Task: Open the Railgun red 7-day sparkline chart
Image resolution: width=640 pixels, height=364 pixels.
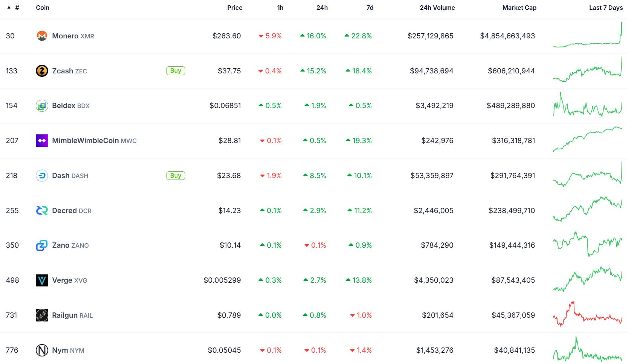Action: (587, 314)
